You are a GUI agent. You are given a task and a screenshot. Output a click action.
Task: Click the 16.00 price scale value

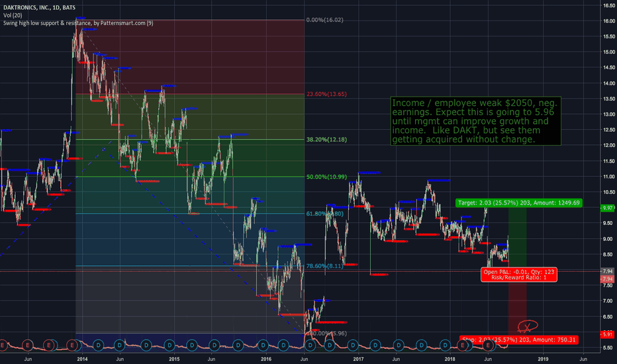(609, 21)
